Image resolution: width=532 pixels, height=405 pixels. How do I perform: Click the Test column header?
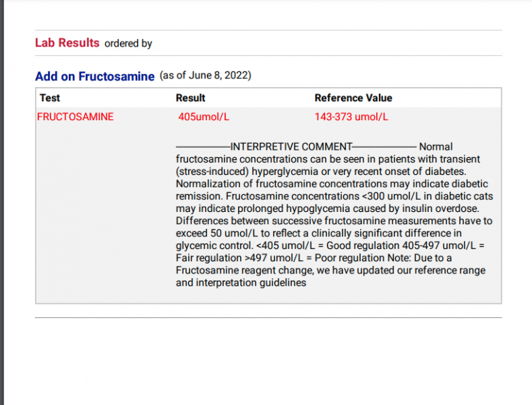tap(50, 98)
